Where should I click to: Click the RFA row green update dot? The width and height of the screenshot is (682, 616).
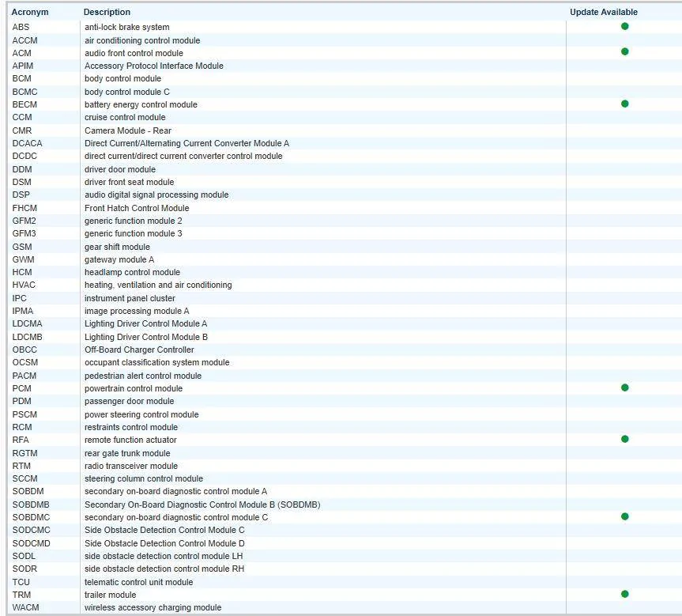pos(624,439)
